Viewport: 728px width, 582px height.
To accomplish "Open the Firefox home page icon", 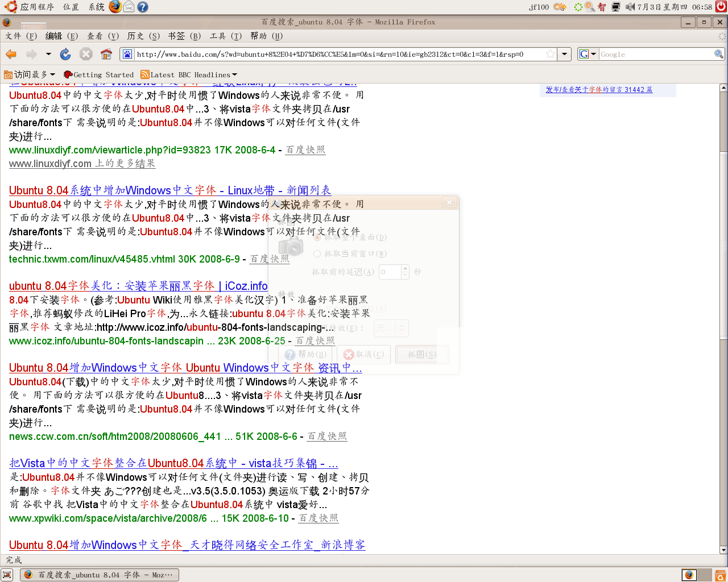I will coord(106,54).
